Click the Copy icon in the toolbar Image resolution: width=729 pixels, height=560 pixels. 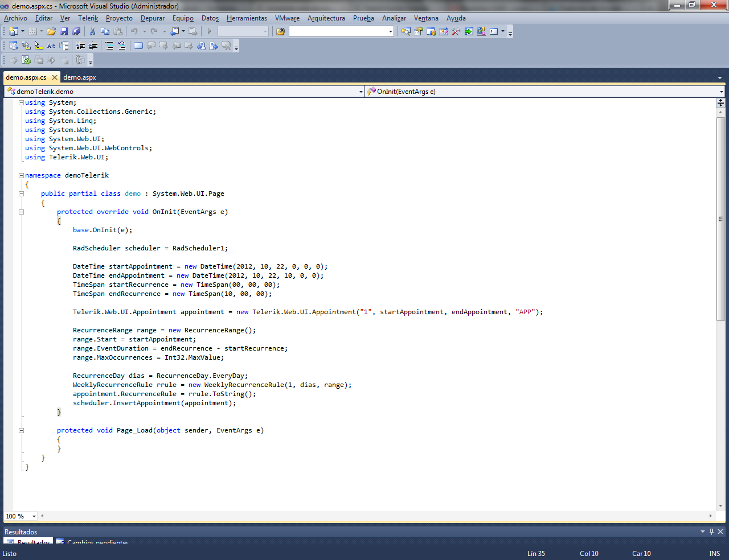pos(105,31)
